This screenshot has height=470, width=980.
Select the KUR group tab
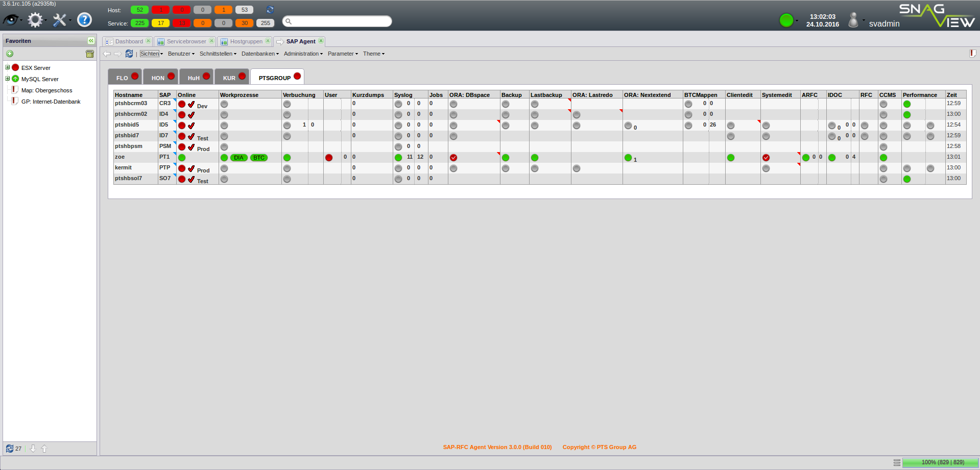[232, 77]
